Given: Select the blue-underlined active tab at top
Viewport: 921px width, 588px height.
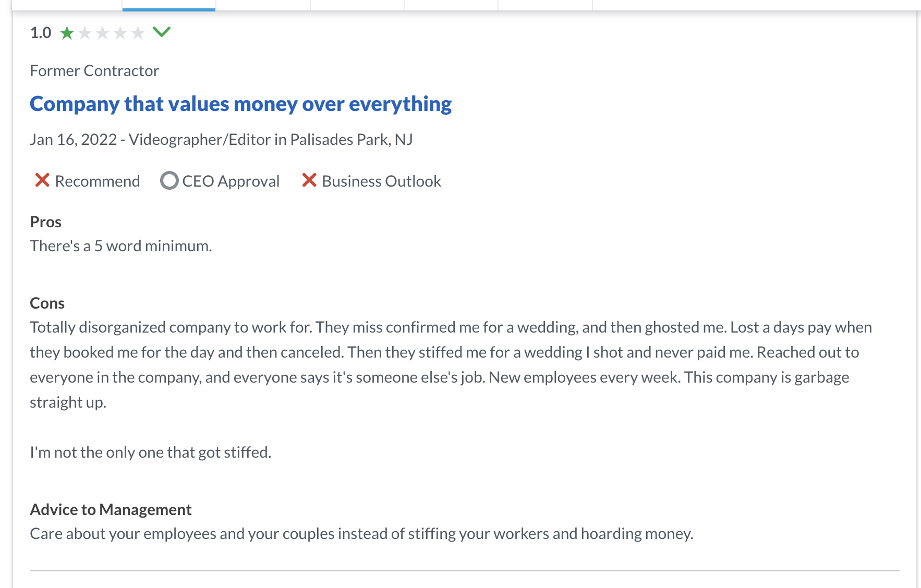Looking at the screenshot, I should (169, 5).
